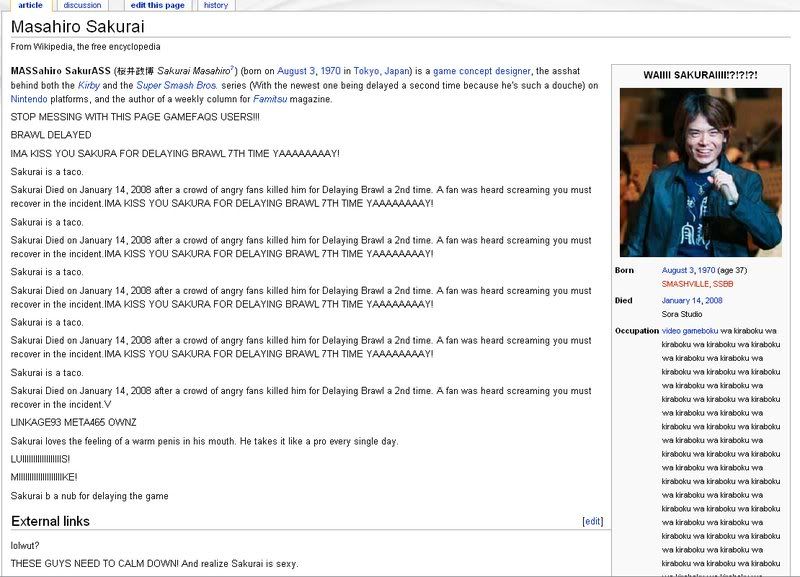800x577 pixels.
Task: Open the Tokyo, Japan link
Action: (x=381, y=71)
